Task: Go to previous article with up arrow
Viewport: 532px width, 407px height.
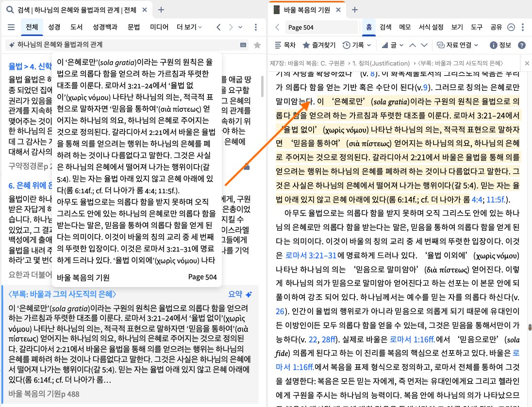Action: (412, 45)
